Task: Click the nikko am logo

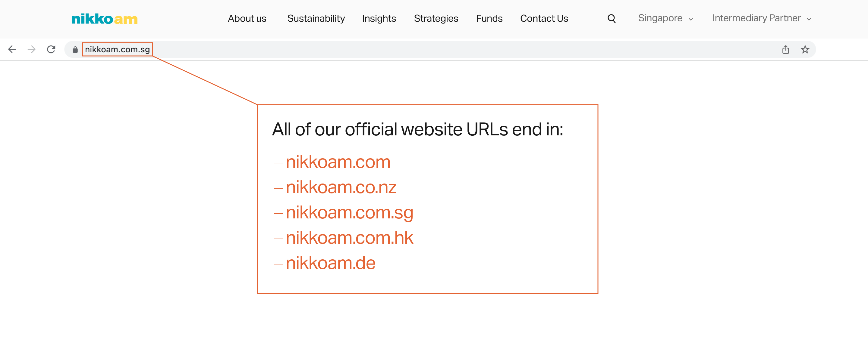Action: (105, 19)
